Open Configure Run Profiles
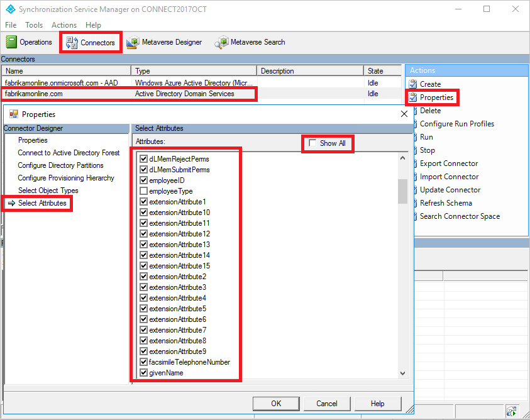 (x=456, y=123)
